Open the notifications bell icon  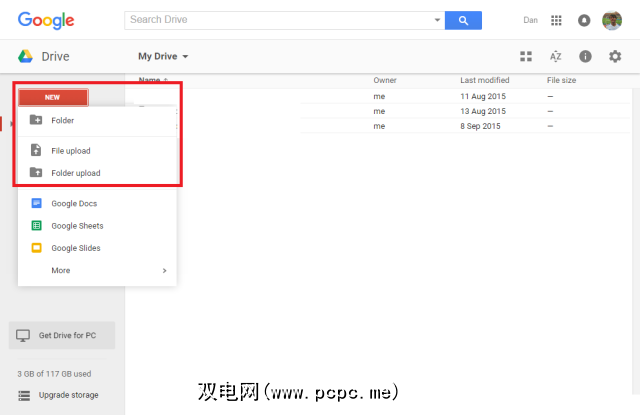point(584,20)
